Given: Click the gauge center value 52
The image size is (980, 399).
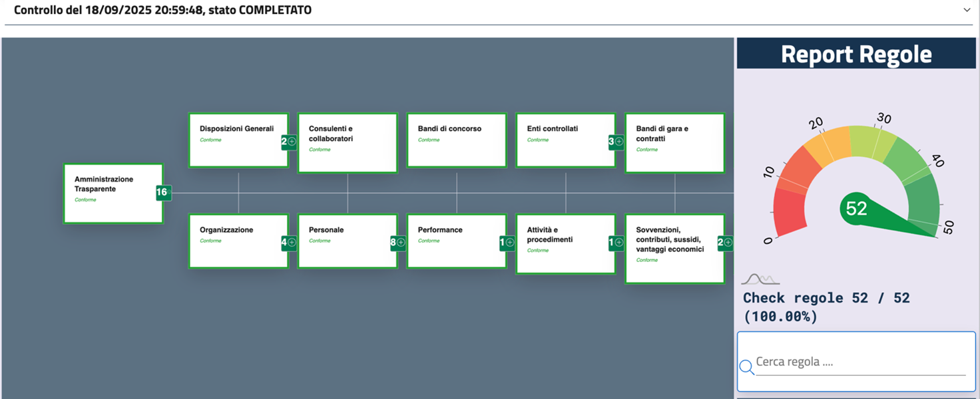Looking at the screenshot, I should point(856,209).
